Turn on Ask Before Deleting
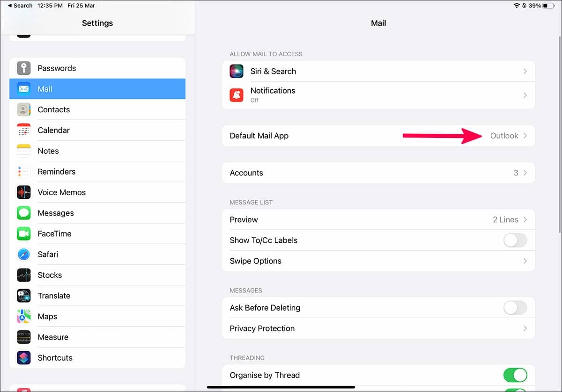The width and height of the screenshot is (562, 392). [x=515, y=307]
